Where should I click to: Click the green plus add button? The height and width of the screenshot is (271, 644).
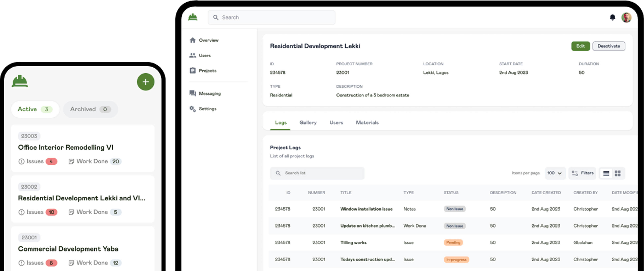(146, 82)
